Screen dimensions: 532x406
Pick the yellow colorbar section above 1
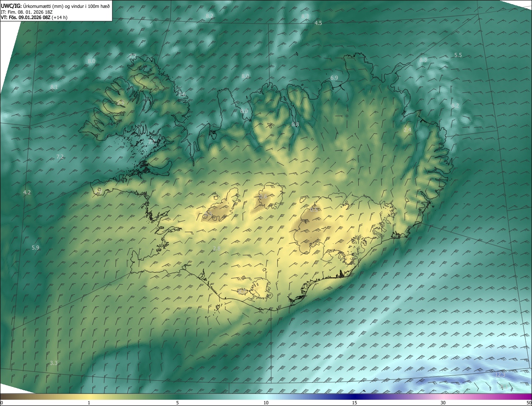[x=89, y=397]
